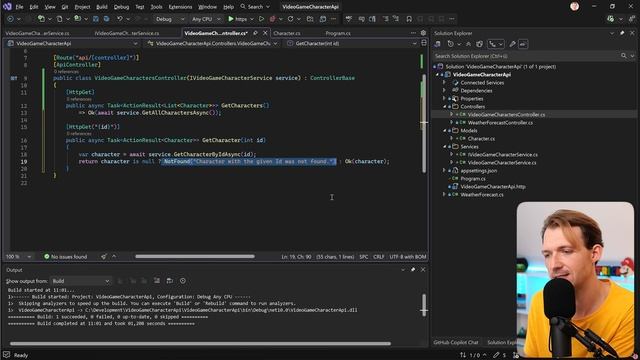The width and height of the screenshot is (640, 360).
Task: Click the Save file icon in toolbar
Action: point(96,19)
